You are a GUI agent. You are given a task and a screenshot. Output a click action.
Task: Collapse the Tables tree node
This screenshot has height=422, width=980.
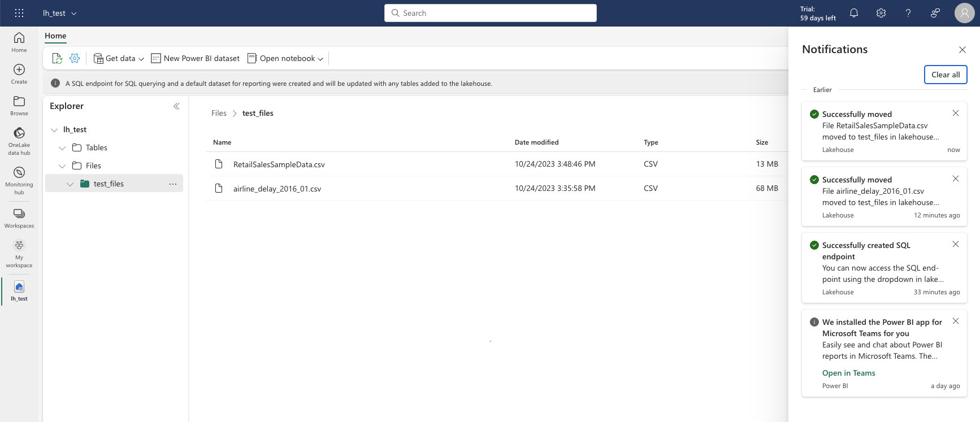tap(62, 148)
